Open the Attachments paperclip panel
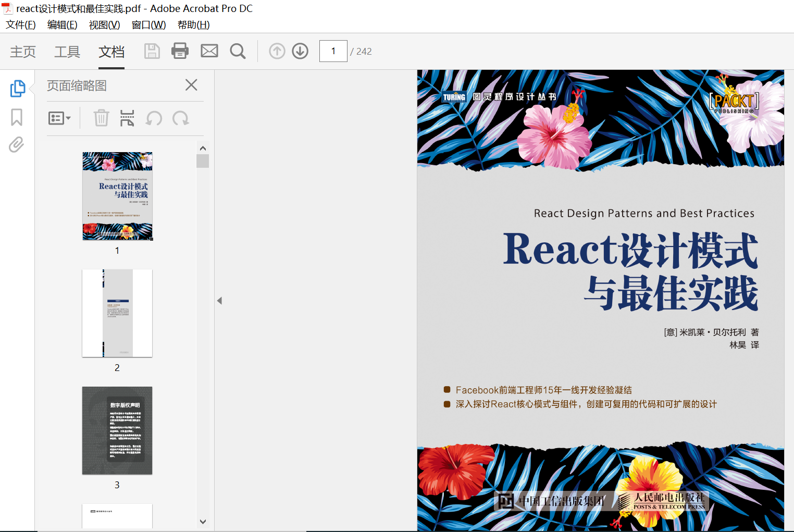794x532 pixels. [x=17, y=144]
